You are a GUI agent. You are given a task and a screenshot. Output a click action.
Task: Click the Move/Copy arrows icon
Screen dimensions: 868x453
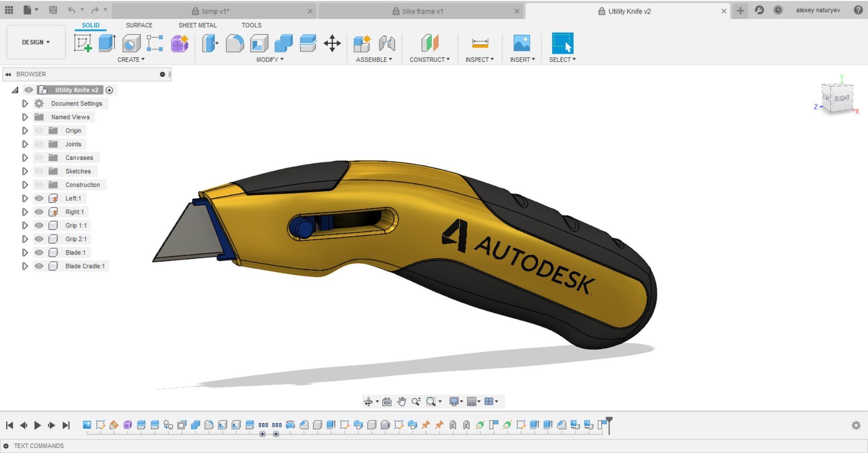[332, 43]
